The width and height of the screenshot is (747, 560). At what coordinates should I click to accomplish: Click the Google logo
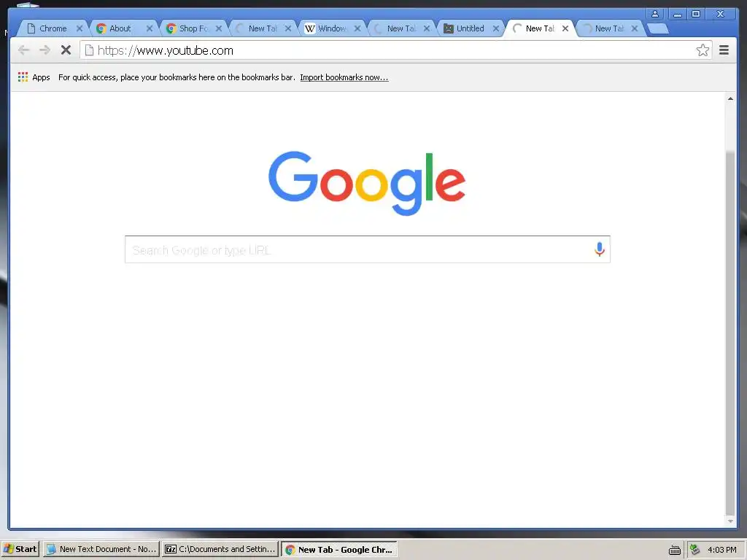pos(367,183)
